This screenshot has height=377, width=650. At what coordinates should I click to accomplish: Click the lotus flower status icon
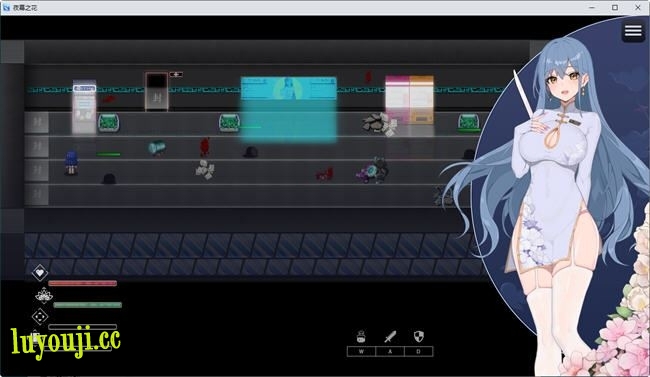(x=44, y=295)
